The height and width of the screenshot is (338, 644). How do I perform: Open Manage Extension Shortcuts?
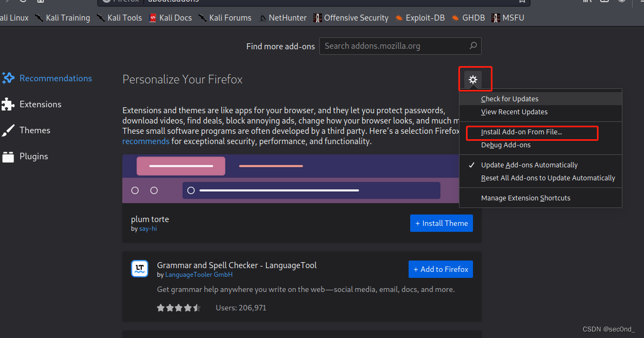point(526,198)
